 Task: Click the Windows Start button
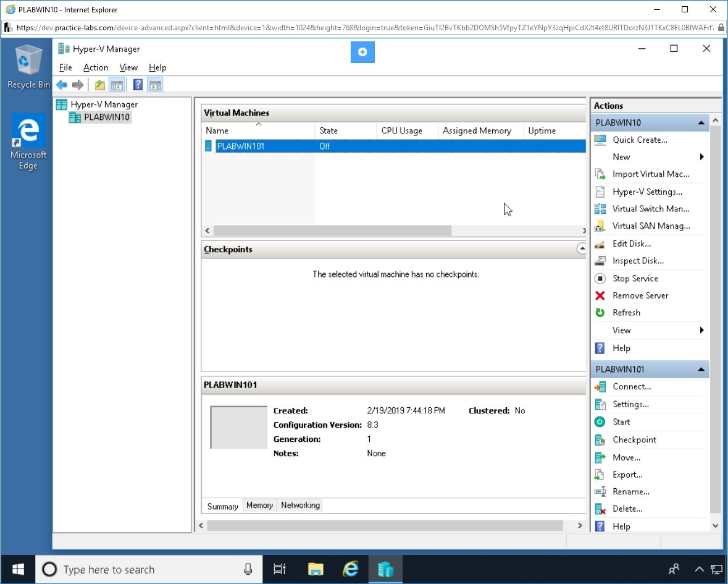click(x=18, y=569)
